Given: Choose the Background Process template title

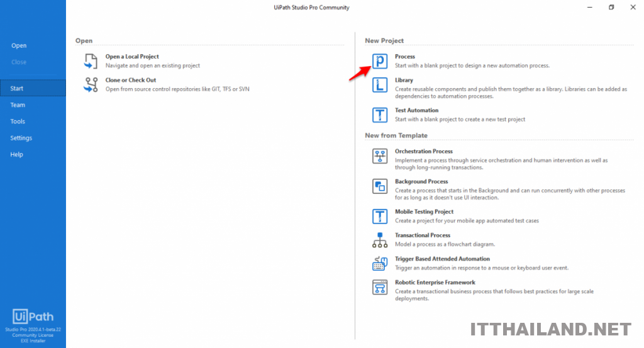Looking at the screenshot, I should pyautogui.click(x=421, y=181).
